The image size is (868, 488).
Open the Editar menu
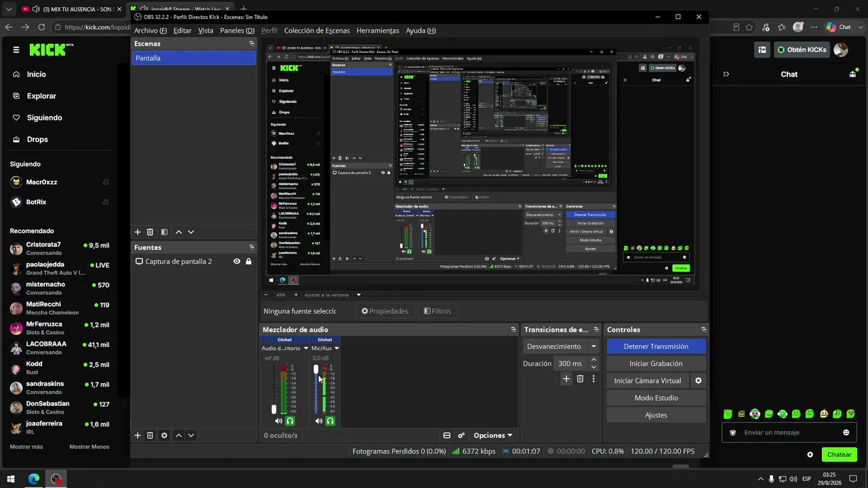coord(182,30)
